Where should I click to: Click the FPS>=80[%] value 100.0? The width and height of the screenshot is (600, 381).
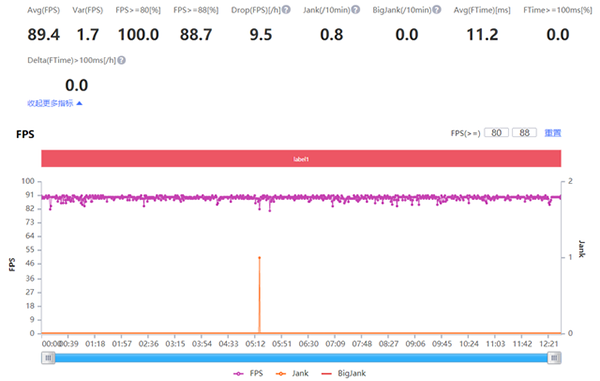138,35
